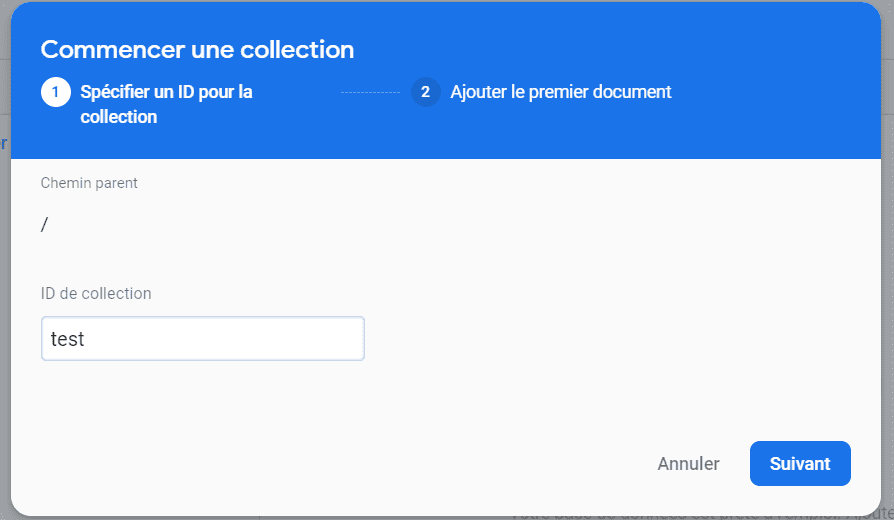
Task: Click the step 2 numbered circle
Action: pyautogui.click(x=425, y=92)
